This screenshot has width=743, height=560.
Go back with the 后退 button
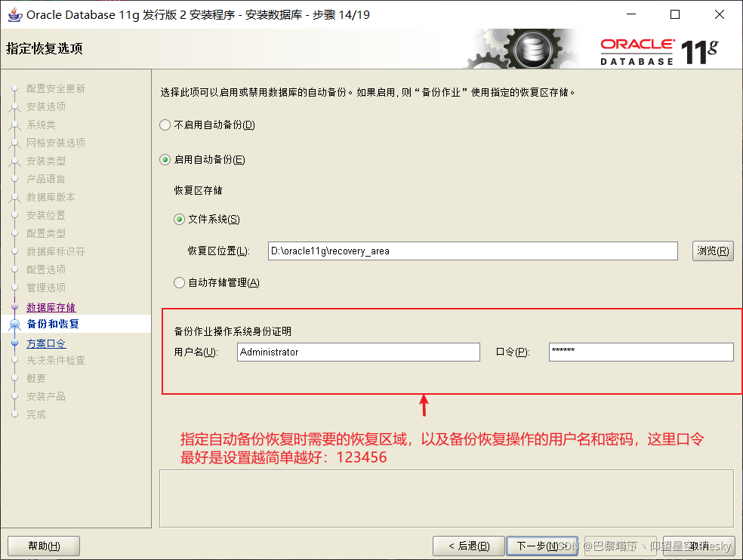(469, 546)
